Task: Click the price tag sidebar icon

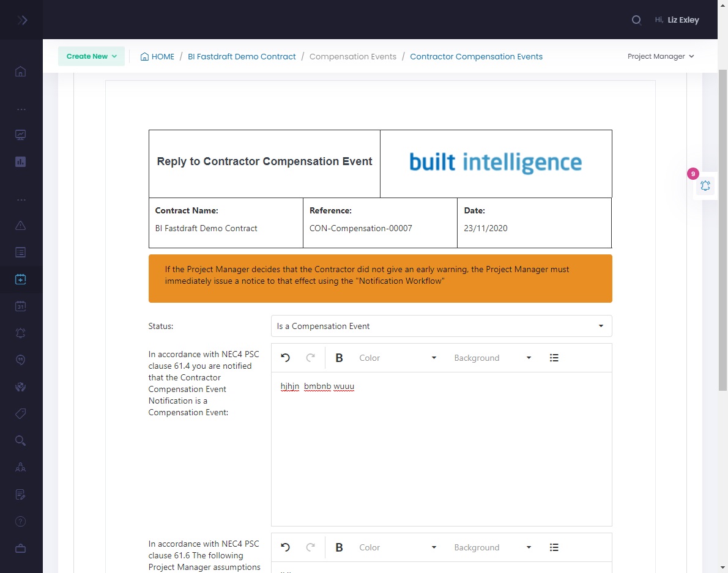Action: (x=20, y=414)
